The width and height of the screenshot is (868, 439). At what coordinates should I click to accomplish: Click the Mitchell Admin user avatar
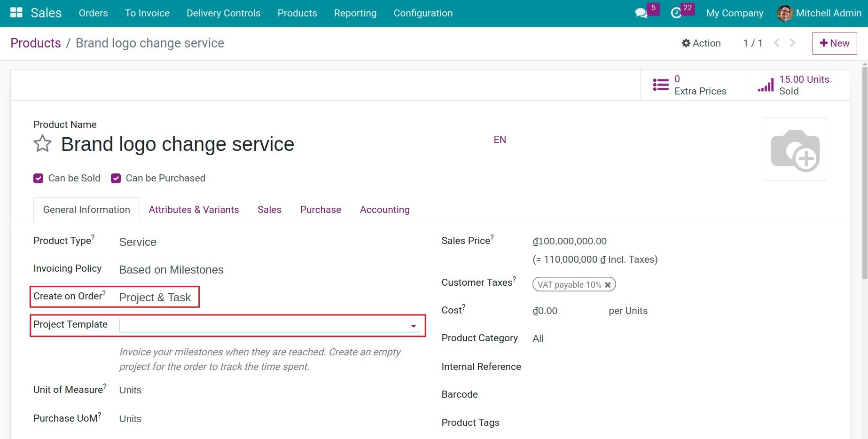click(784, 13)
